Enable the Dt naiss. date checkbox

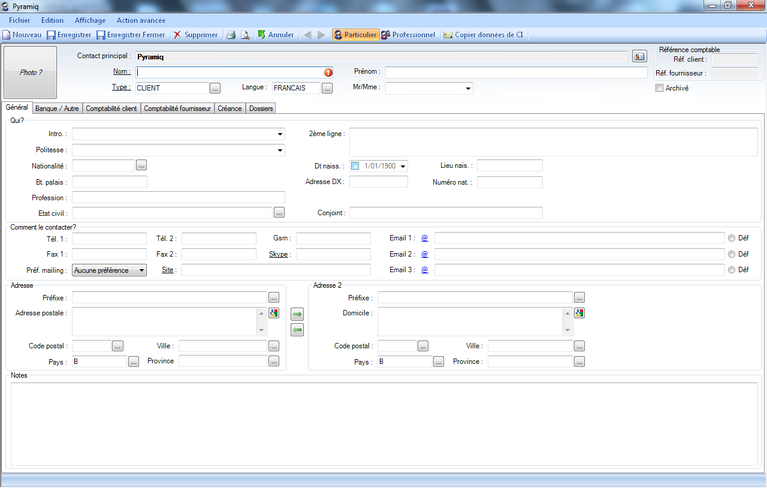[354, 166]
